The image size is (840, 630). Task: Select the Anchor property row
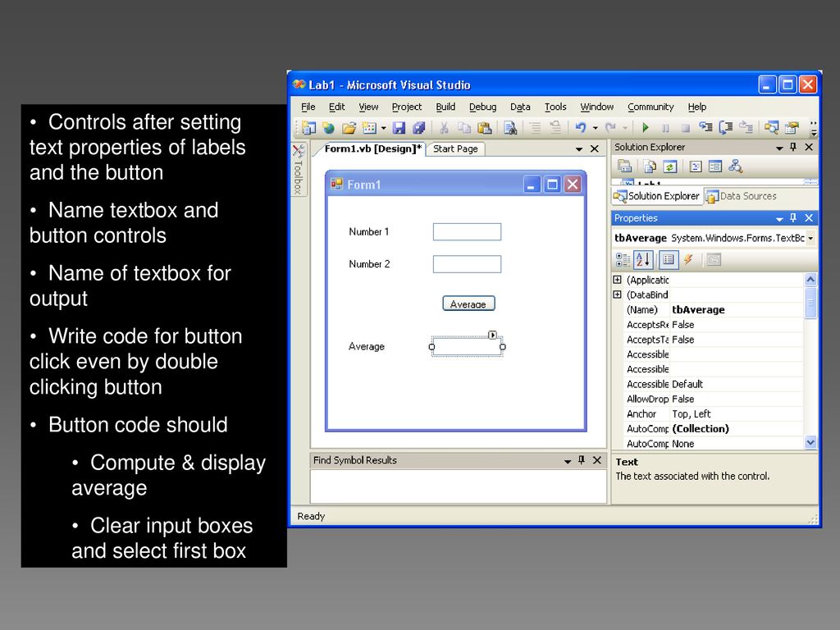708,413
